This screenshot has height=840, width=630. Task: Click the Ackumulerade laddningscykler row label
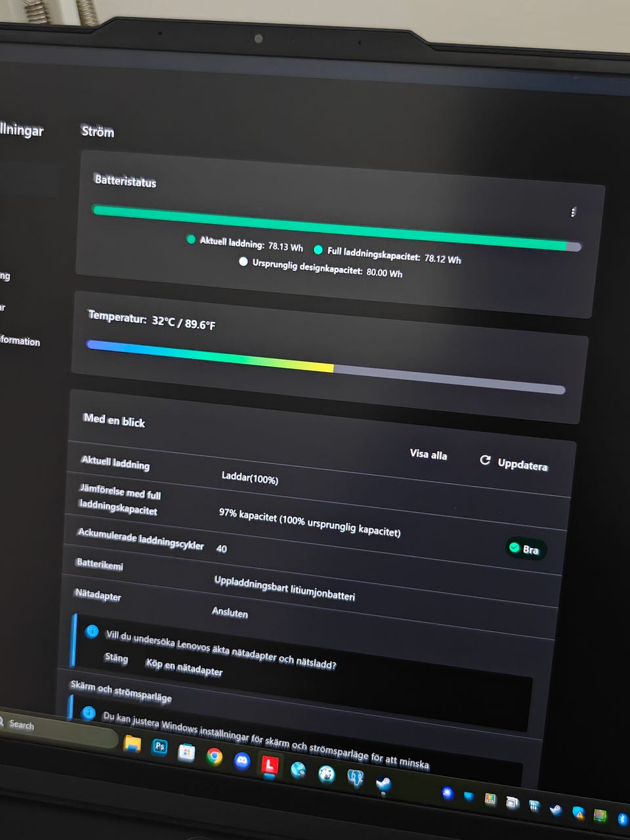click(x=140, y=539)
